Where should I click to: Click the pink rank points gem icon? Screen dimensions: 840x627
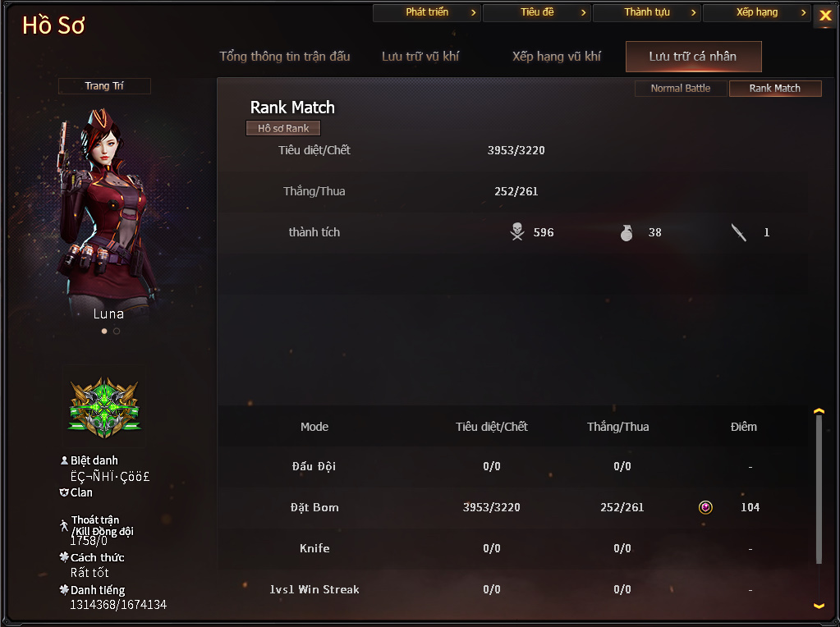click(x=705, y=507)
